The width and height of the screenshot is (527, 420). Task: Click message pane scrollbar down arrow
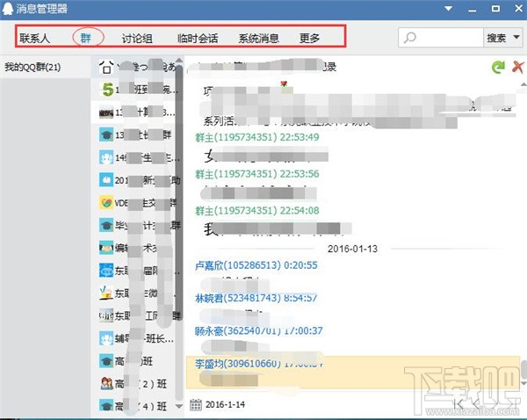523,383
